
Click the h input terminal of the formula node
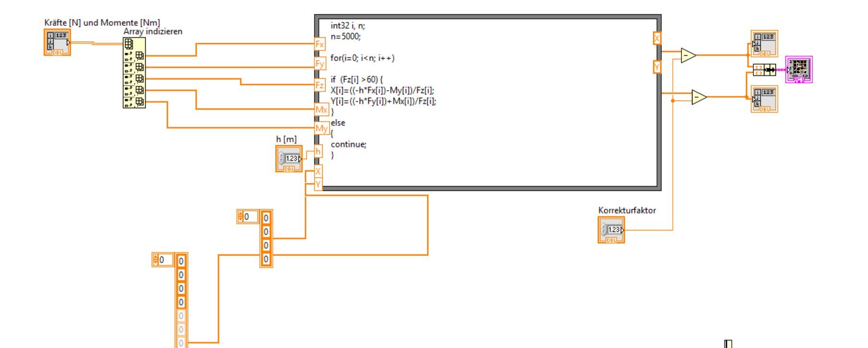pos(318,152)
